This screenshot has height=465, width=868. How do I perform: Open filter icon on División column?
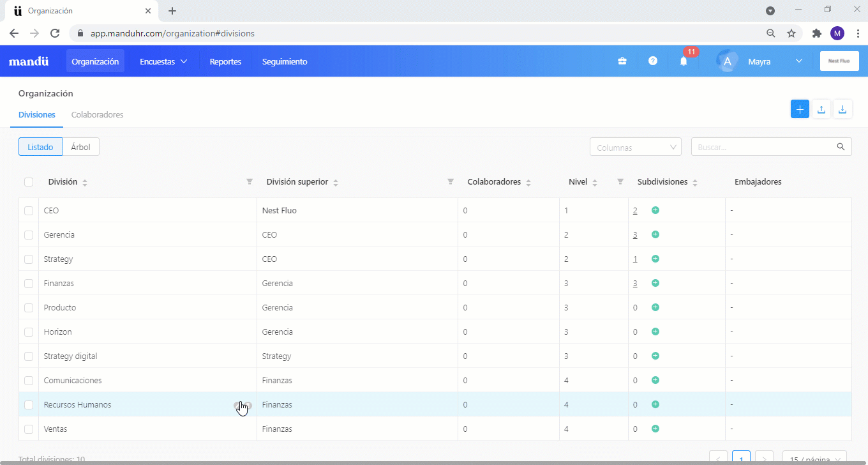tap(250, 182)
